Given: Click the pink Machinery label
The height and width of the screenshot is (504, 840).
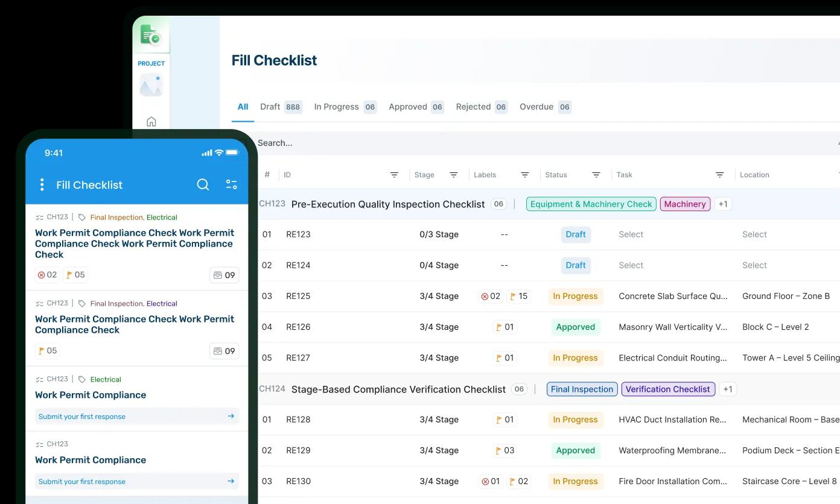Looking at the screenshot, I should click(685, 204).
